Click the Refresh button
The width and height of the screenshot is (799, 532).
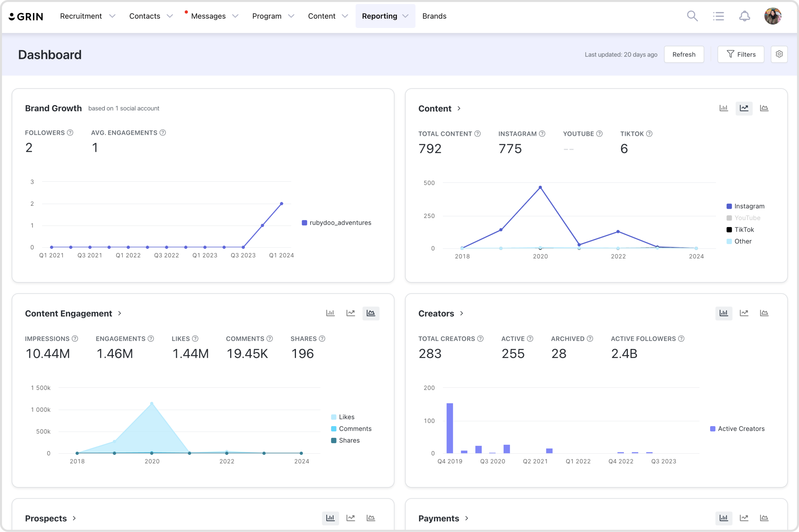click(684, 54)
